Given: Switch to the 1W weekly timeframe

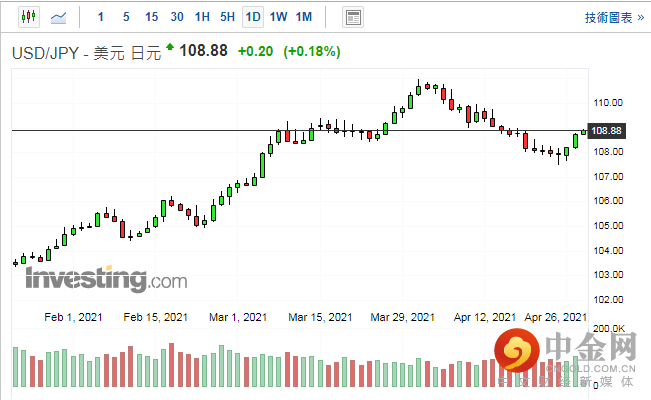Looking at the screenshot, I should (278, 17).
